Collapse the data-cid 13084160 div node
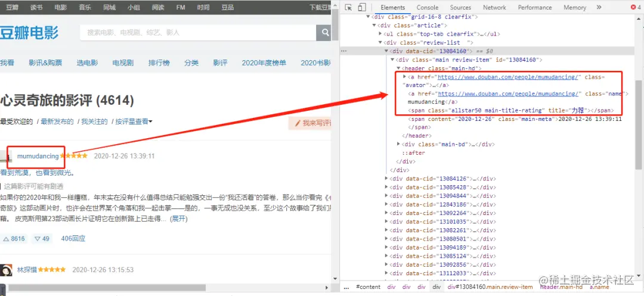 pos(386,51)
